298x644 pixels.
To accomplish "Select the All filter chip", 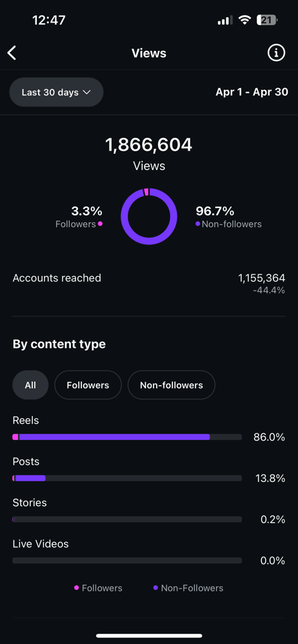I will click(30, 385).
